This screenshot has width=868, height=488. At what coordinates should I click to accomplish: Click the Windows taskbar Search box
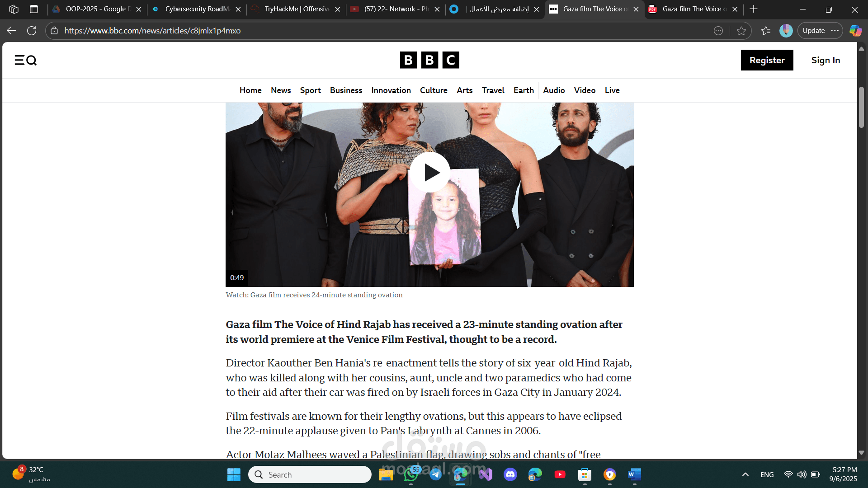[x=310, y=475]
